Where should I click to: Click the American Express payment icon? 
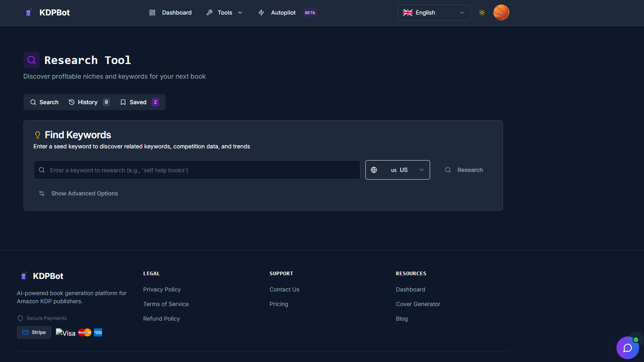point(98,332)
